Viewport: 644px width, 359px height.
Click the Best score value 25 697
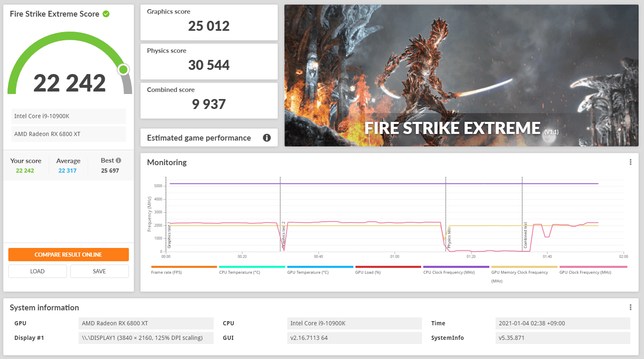pos(110,171)
